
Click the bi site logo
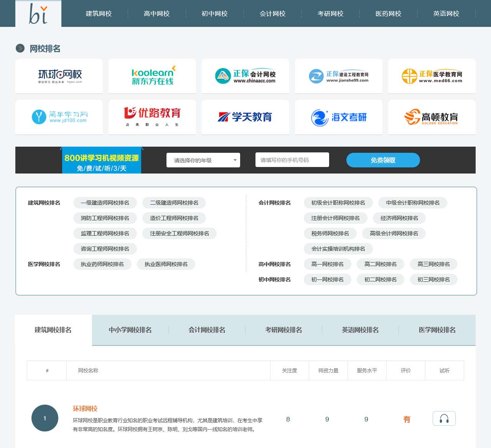pyautogui.click(x=38, y=13)
